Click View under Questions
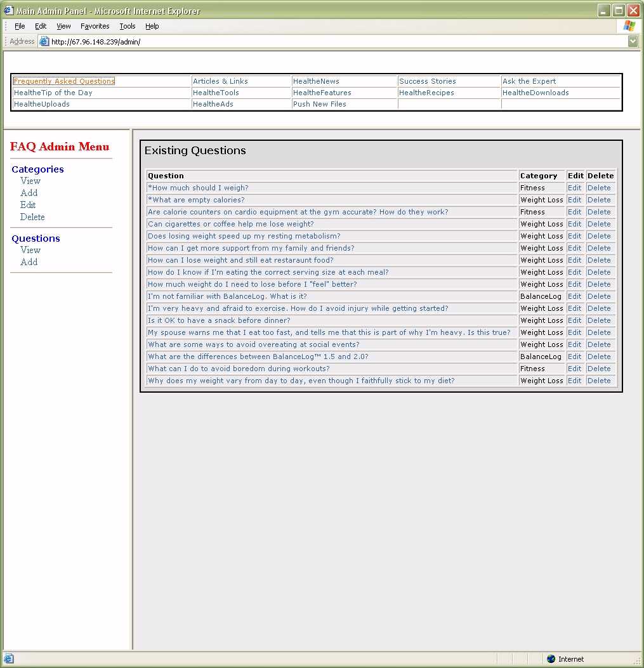Image resolution: width=644 pixels, height=668 pixels. pos(30,250)
